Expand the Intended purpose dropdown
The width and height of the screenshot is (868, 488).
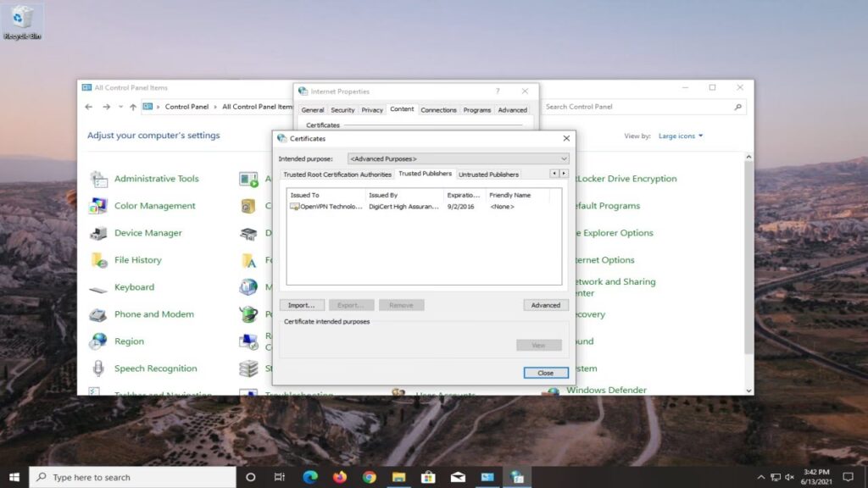[458, 158]
